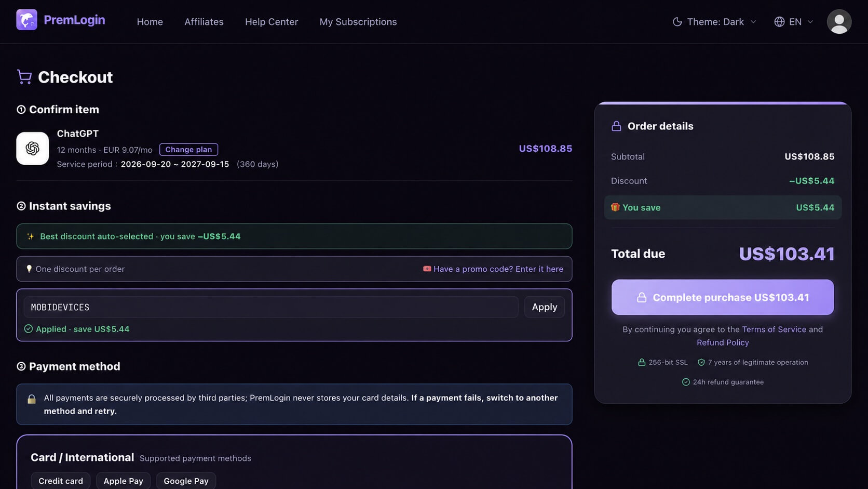Screen dimensions: 868x489
Task: Click the moon theme icon
Action: [677, 22]
